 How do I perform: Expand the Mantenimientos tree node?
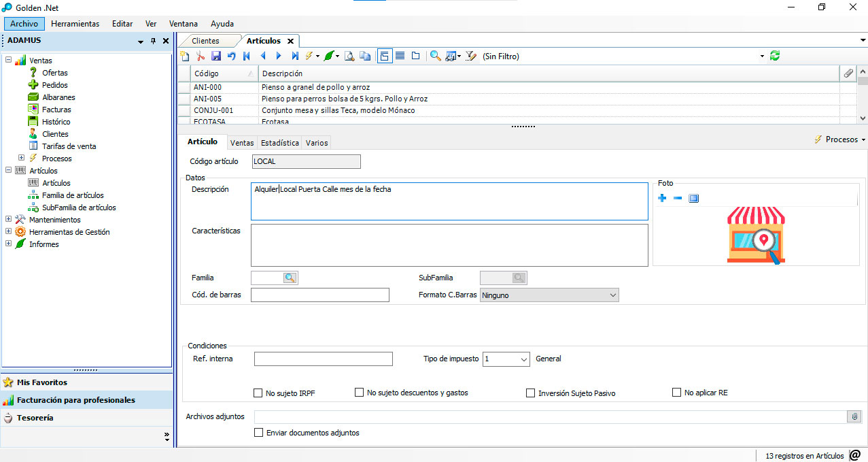click(9, 219)
